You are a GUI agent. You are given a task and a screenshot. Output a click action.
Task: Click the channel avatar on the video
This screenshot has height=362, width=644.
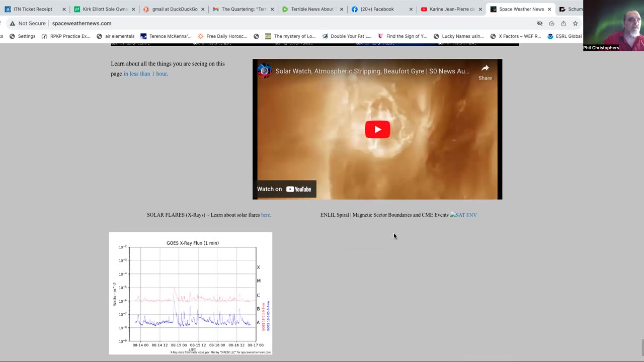(x=265, y=71)
